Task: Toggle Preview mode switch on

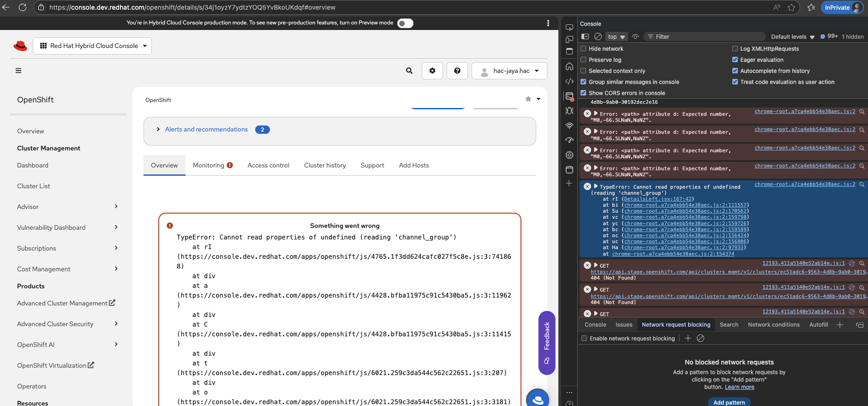Action: 405,23
